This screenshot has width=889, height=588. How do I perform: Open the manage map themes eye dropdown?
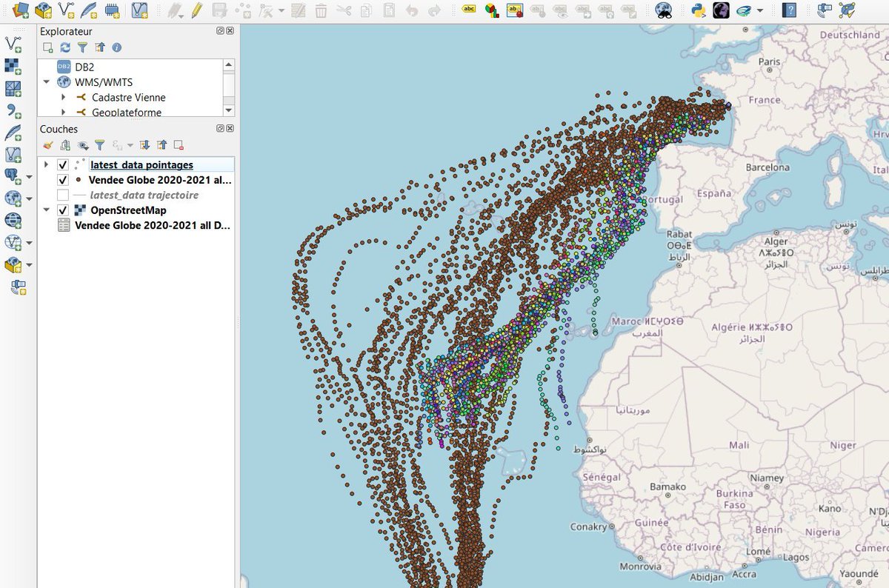82,145
